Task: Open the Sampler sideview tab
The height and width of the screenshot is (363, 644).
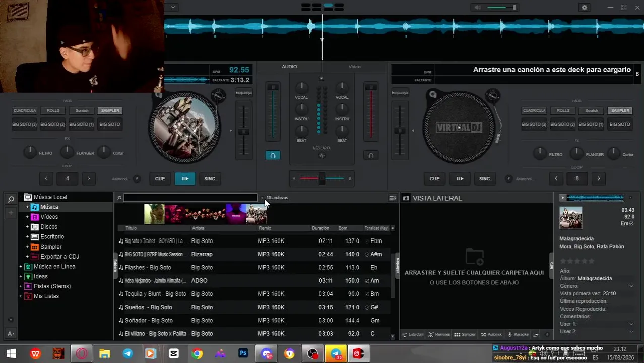Action: 465,334
